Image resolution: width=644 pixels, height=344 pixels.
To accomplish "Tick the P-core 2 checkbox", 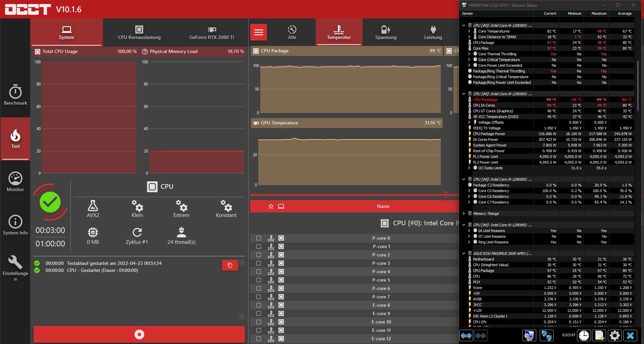I will 259,255.
